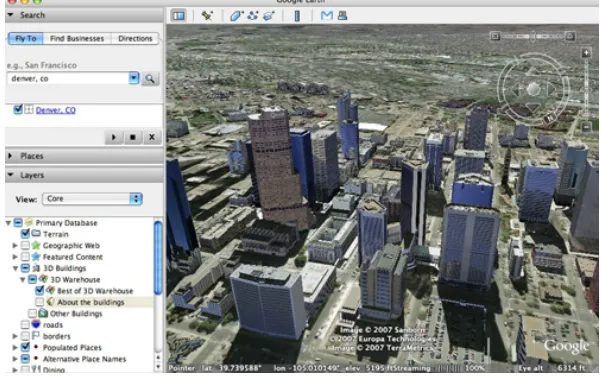This screenshot has height=376, width=601.
Task: Click the Layers list scrollbar thumb
Action: 158,258
